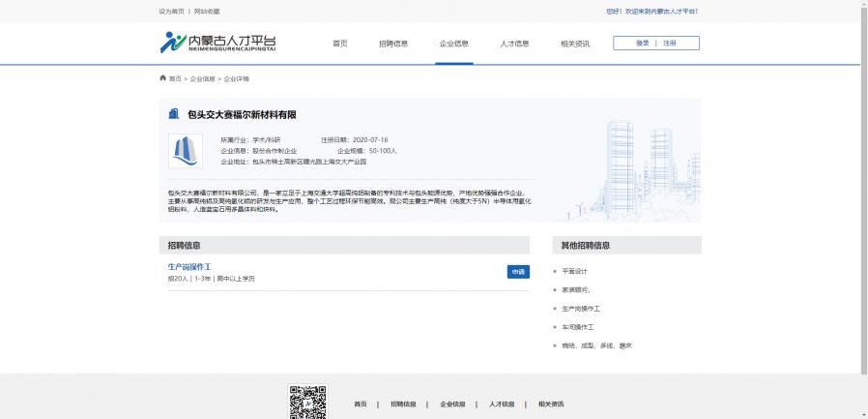Click the 企业信息 breadcrumb link
The image size is (868, 419).
click(x=203, y=78)
